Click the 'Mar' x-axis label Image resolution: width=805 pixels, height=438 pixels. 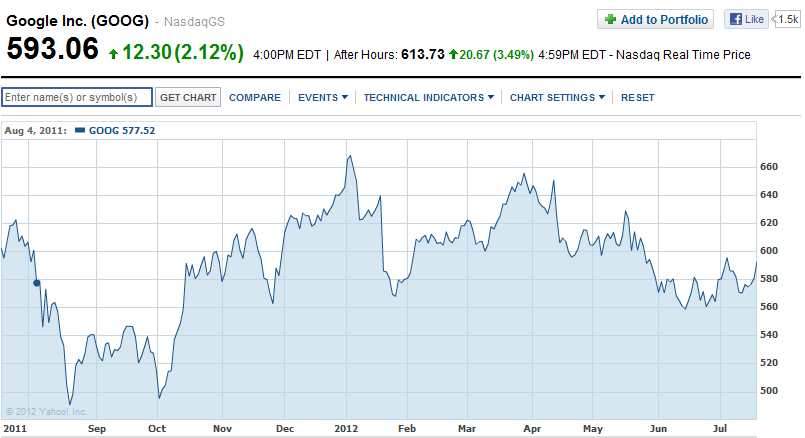[467, 428]
